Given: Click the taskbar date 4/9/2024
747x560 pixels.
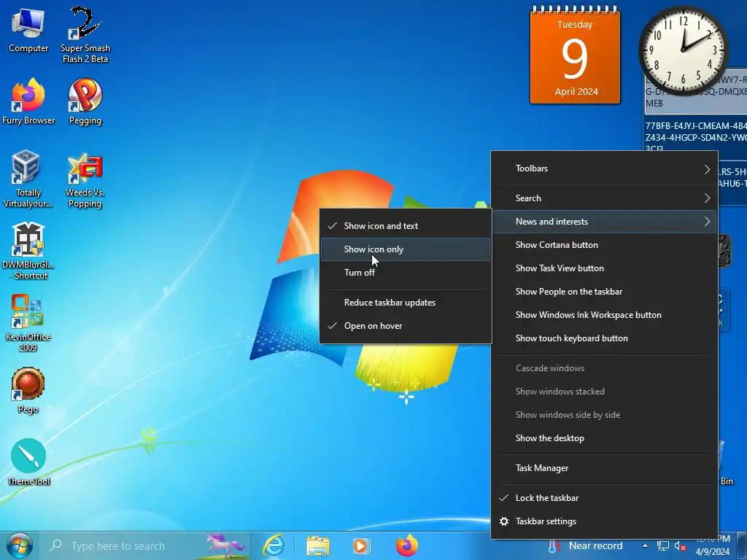Looking at the screenshot, I should (x=712, y=553).
